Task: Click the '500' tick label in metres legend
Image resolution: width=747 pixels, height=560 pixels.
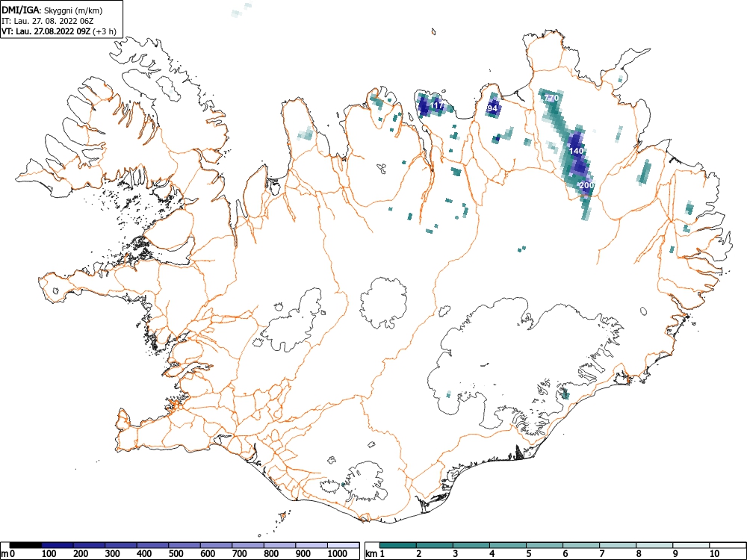Action: point(176,554)
